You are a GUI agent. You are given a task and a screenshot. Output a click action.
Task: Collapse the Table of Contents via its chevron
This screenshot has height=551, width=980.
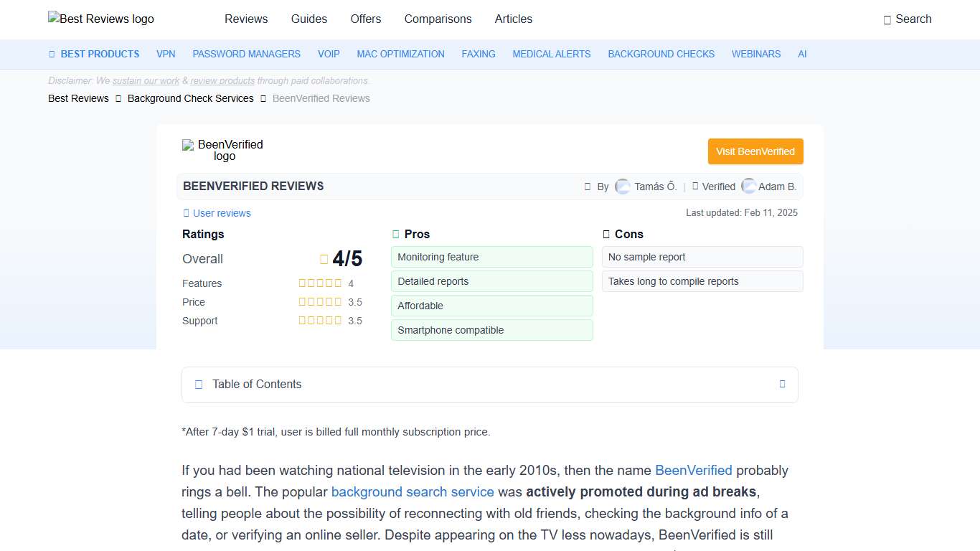[782, 385]
